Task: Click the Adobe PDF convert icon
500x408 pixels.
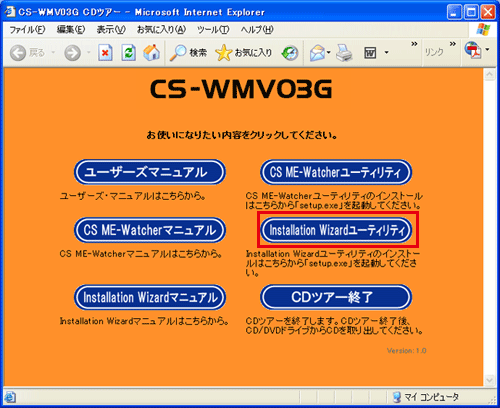Action: [x=473, y=50]
